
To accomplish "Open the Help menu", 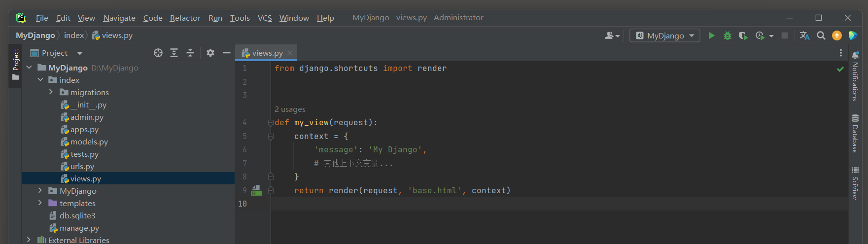I will tap(325, 18).
